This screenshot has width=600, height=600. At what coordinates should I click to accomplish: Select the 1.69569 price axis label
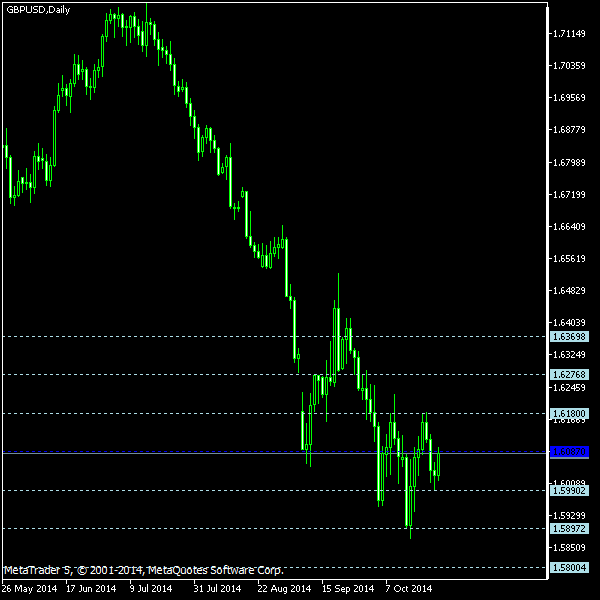pos(569,98)
